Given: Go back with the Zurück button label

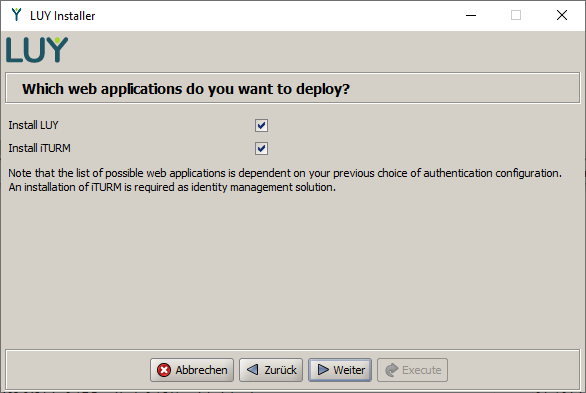Looking at the screenshot, I should (280, 370).
